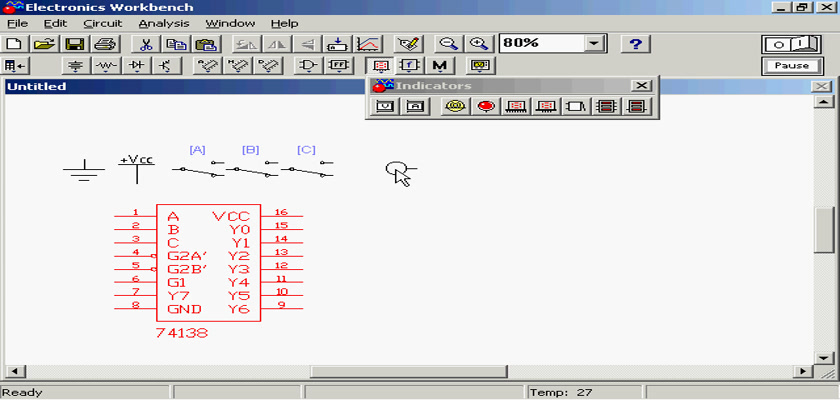Click the New file icon
The height and width of the screenshot is (400, 840).
(x=14, y=44)
